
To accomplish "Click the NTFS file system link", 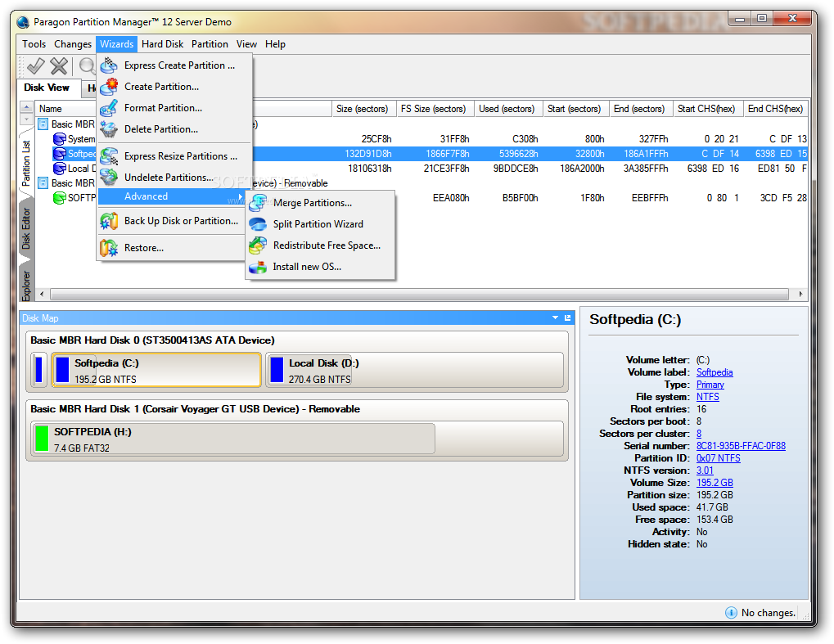I will click(707, 397).
